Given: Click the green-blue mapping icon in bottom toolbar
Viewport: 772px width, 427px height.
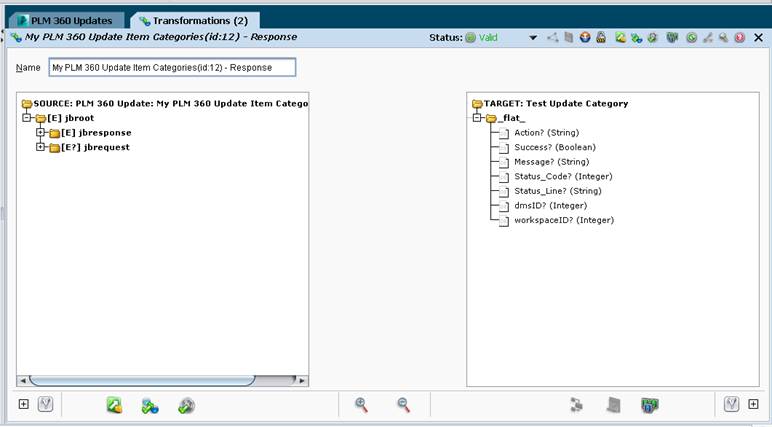Looking at the screenshot, I should pos(150,406).
